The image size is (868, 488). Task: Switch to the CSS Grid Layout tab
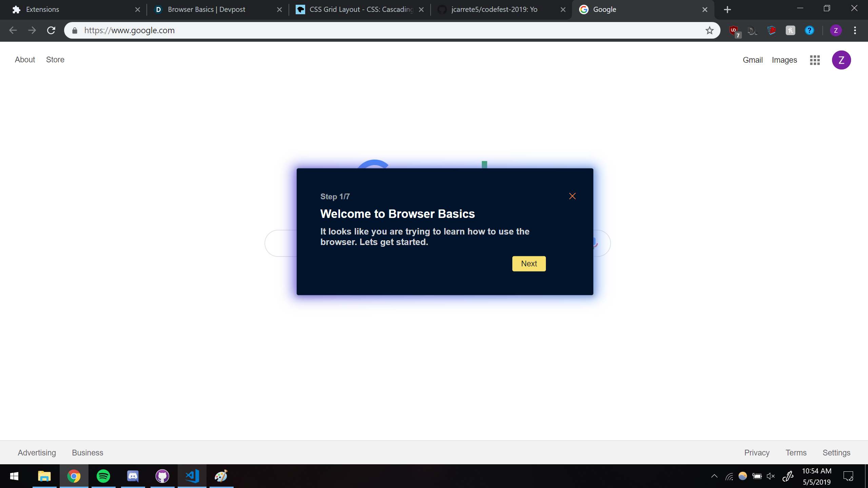[x=361, y=9]
